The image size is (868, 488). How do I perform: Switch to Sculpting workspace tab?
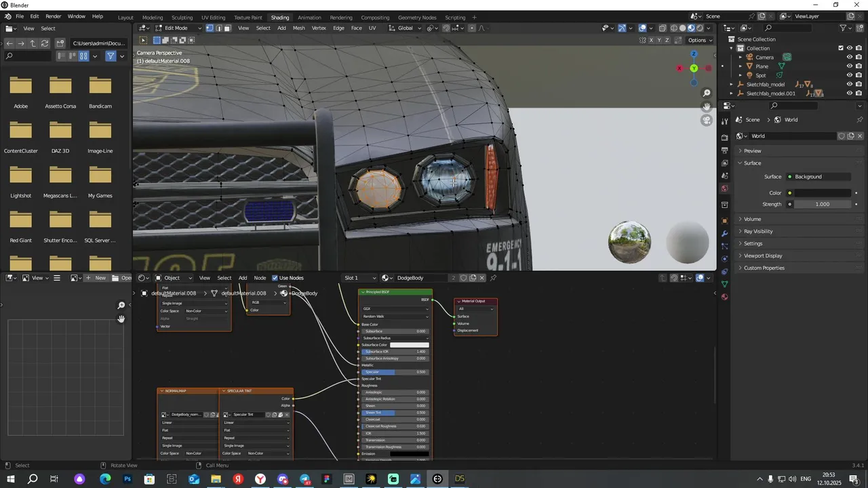coord(182,18)
